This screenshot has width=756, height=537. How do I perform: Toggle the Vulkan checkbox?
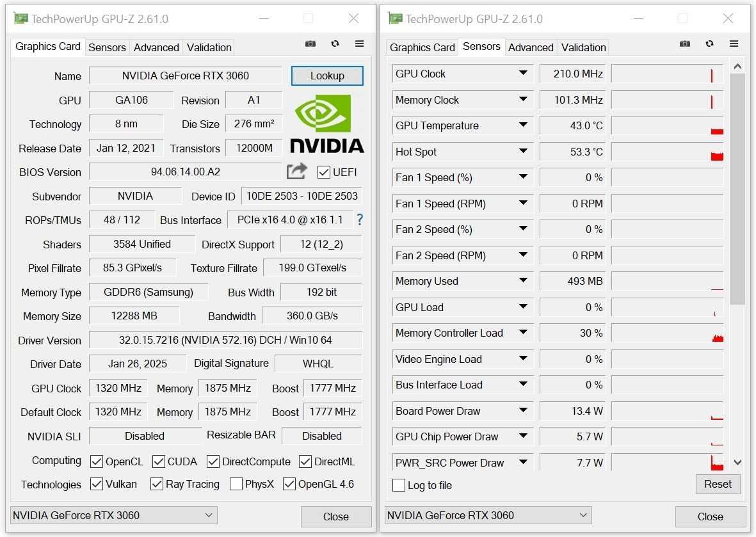pyautogui.click(x=97, y=484)
